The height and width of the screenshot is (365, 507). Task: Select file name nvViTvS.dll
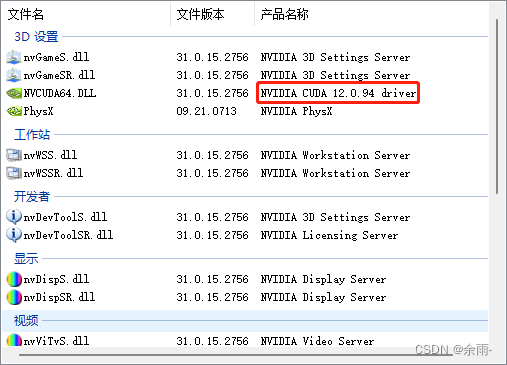[56, 341]
